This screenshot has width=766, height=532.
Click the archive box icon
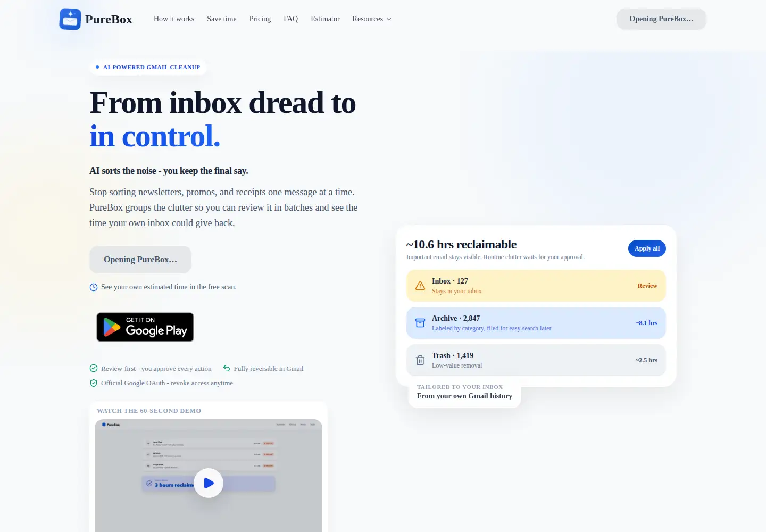420,323
